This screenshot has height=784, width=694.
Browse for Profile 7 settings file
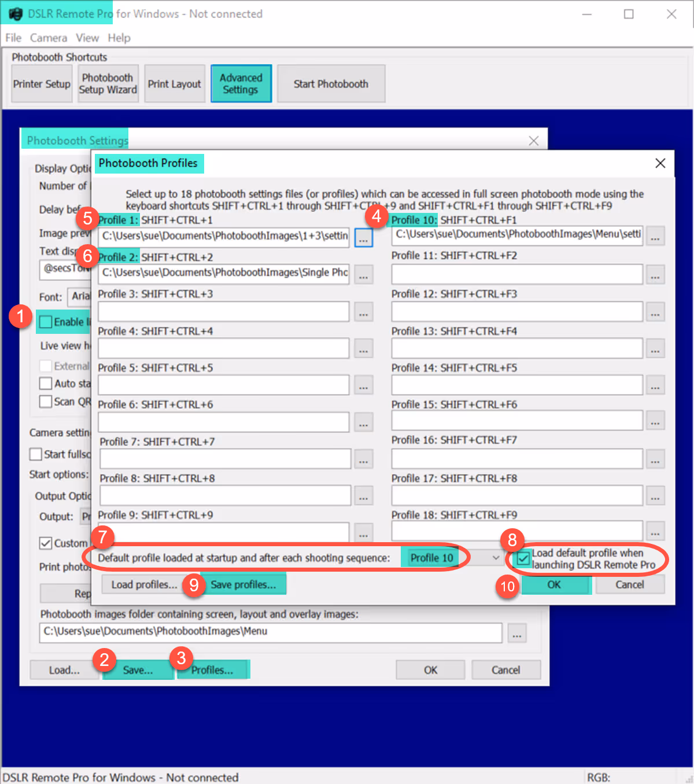pyautogui.click(x=363, y=459)
